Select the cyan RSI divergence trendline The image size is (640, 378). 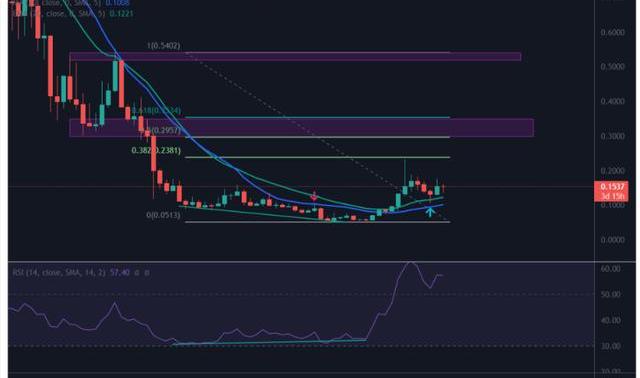click(269, 342)
